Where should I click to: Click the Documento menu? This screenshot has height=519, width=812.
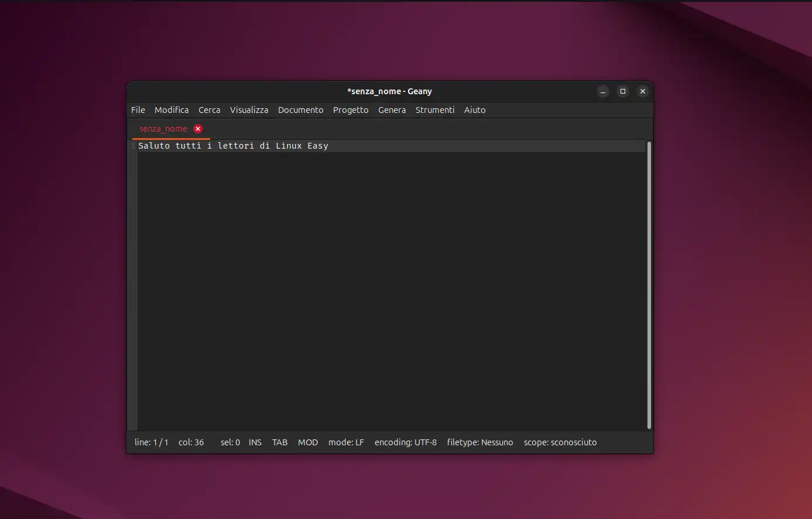click(x=300, y=110)
